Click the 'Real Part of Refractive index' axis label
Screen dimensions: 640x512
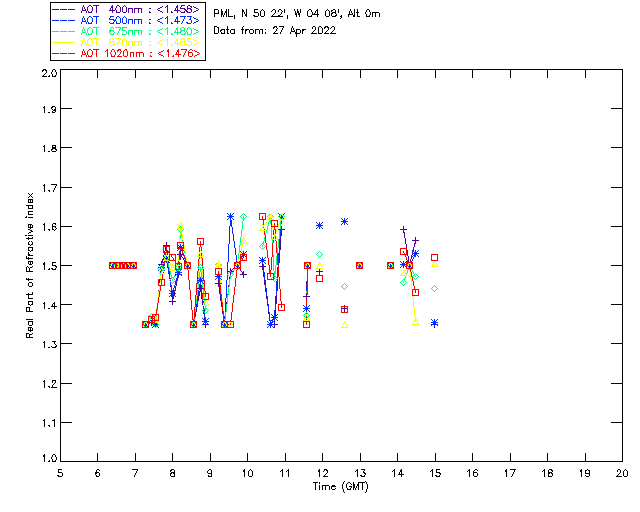point(30,265)
